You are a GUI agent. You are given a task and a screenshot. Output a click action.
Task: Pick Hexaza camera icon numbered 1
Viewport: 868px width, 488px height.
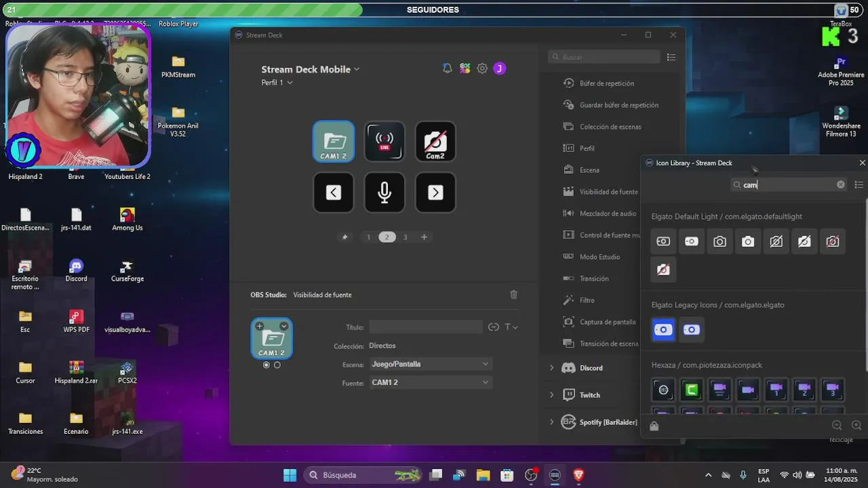pos(776,390)
